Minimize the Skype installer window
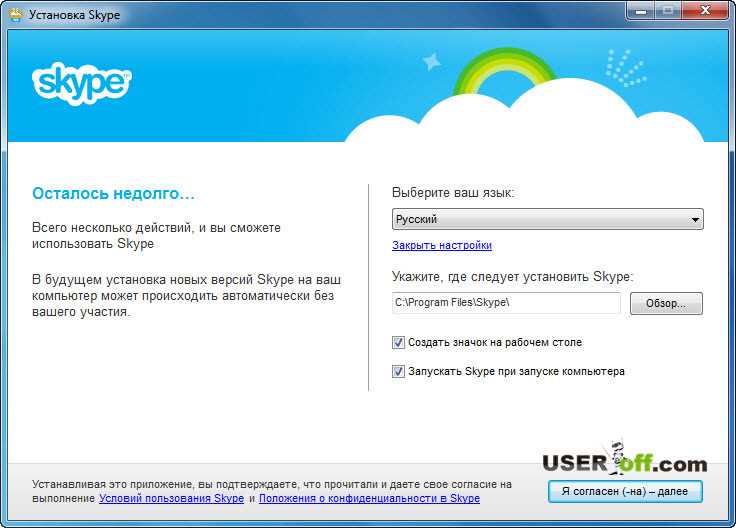Viewport: 736px width, 528px height. pyautogui.click(x=640, y=10)
